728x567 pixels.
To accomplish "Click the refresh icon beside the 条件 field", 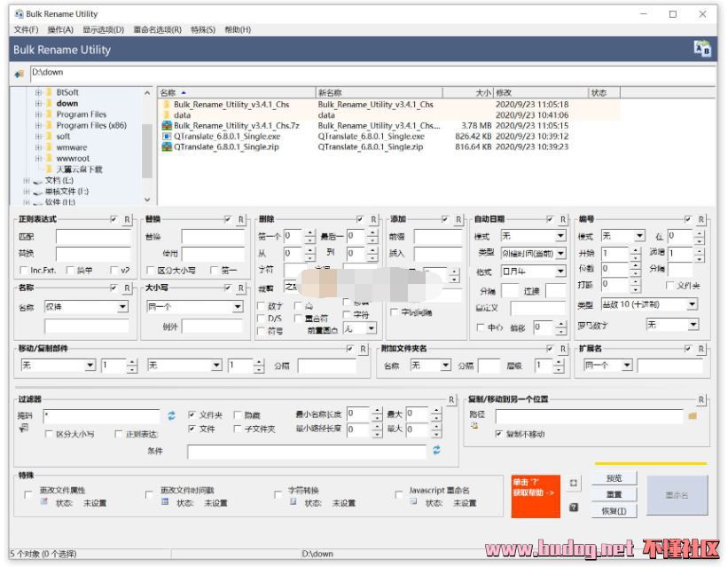I will (436, 450).
